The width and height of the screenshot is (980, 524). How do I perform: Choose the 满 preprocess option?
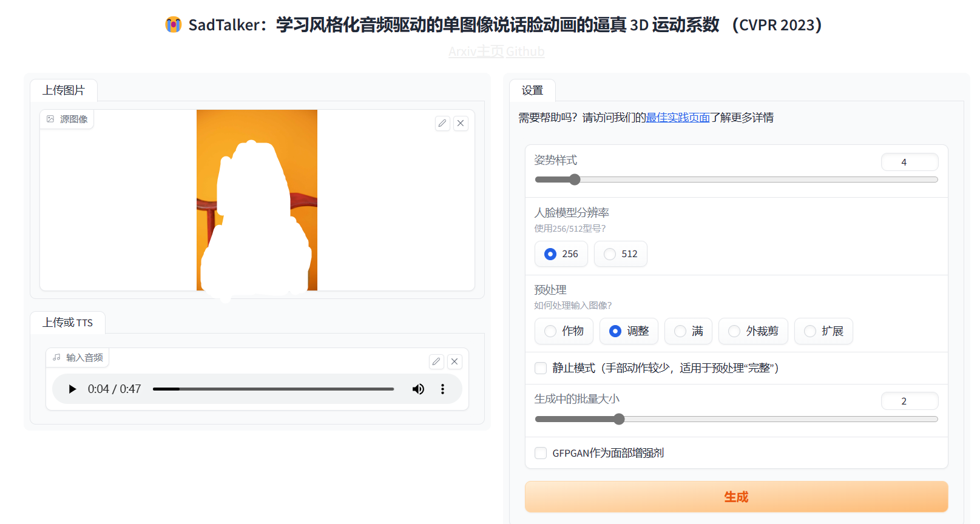pos(689,331)
